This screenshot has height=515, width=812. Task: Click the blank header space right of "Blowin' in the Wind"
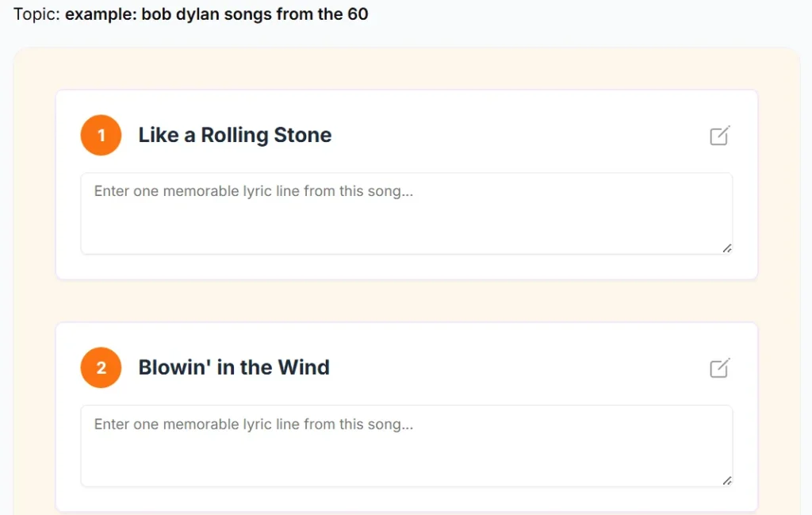coord(515,368)
